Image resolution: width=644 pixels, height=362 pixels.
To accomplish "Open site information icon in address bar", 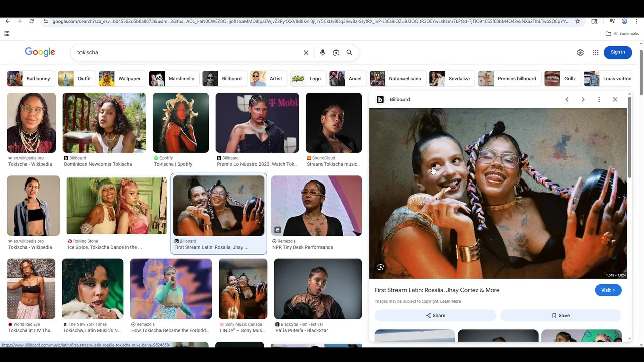I will [46, 21].
